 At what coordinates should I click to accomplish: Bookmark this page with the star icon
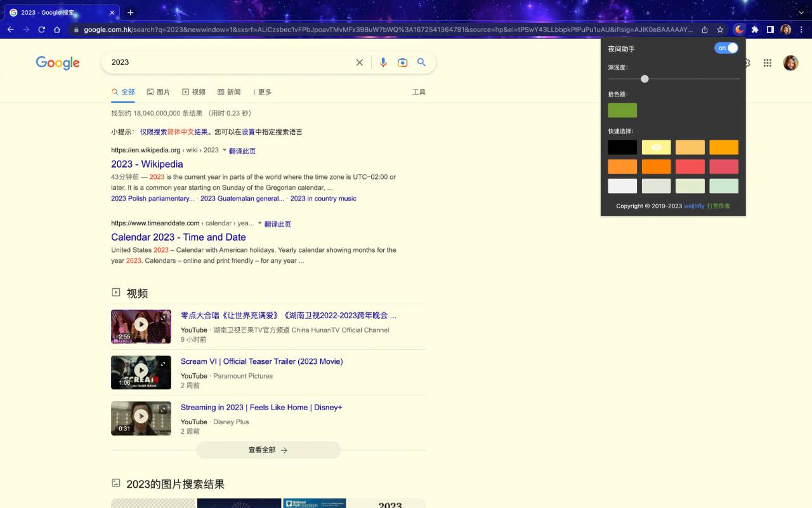[x=720, y=29]
